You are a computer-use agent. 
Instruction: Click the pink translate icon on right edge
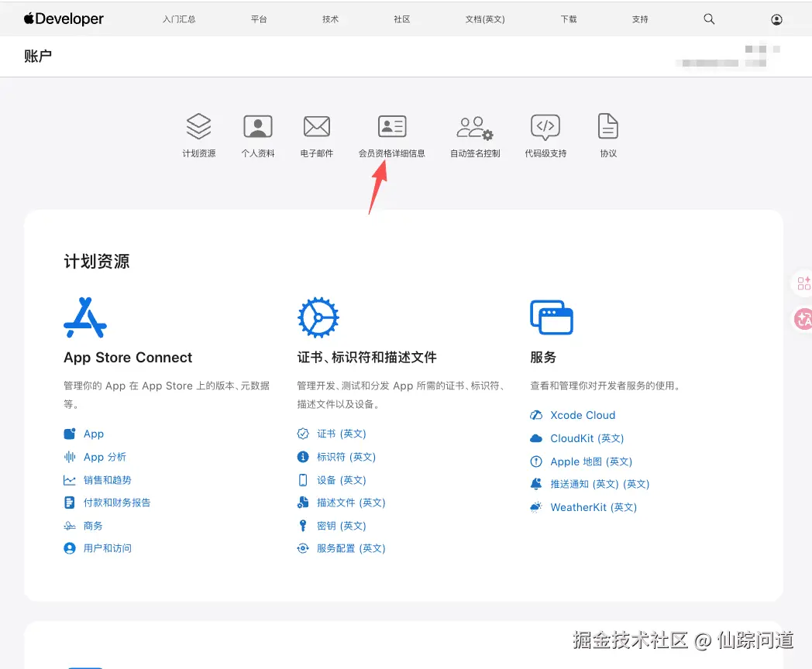pyautogui.click(x=803, y=319)
